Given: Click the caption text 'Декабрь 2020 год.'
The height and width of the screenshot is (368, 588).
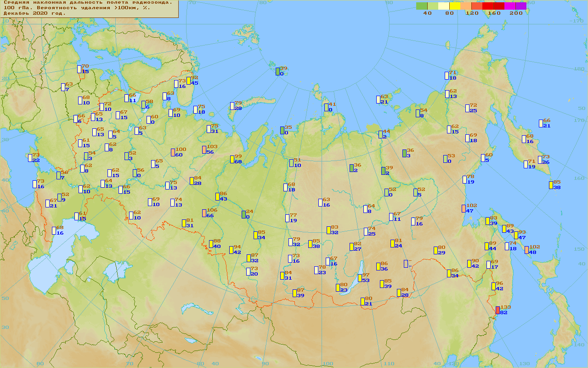Looking at the screenshot, I should 35,13.
